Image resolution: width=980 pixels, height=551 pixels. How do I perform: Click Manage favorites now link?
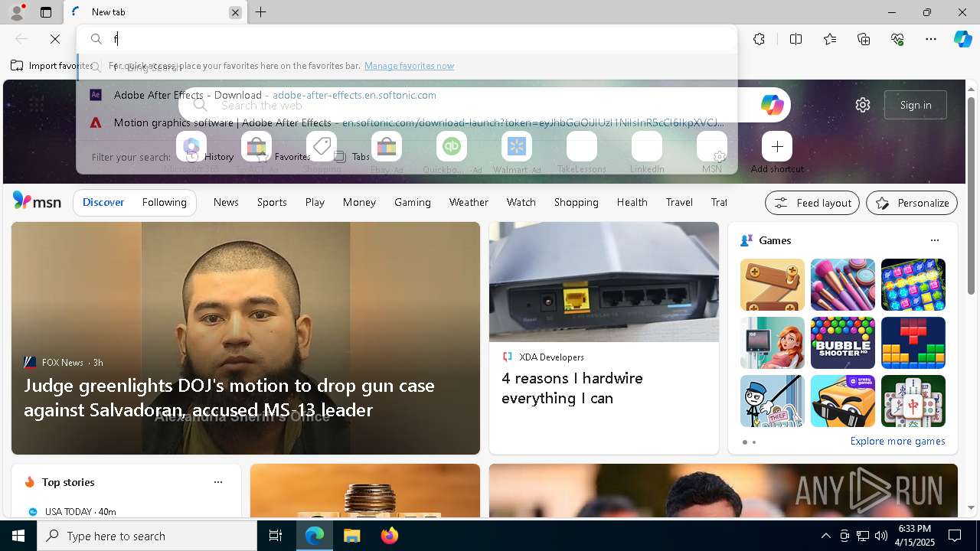point(409,66)
